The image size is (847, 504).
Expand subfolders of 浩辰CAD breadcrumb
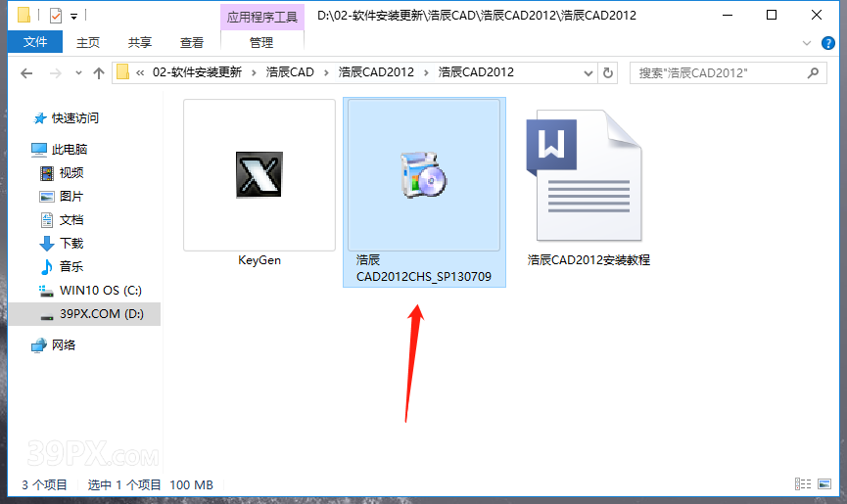[x=326, y=72]
